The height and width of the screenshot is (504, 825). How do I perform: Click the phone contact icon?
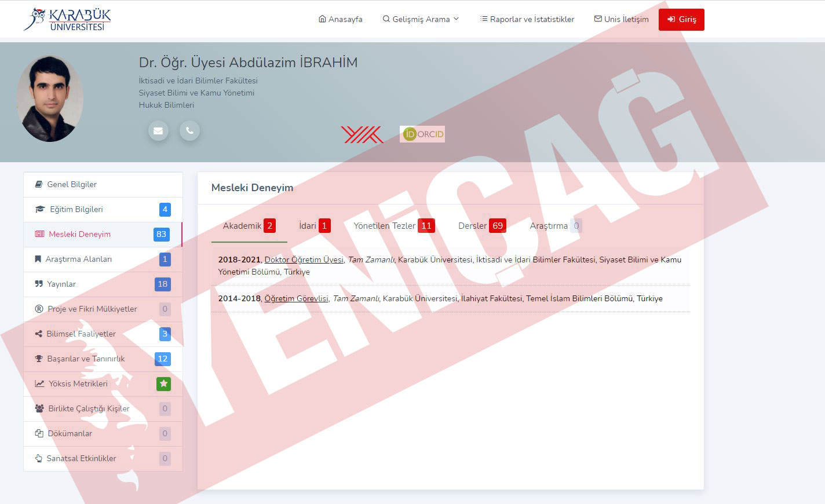pos(190,131)
